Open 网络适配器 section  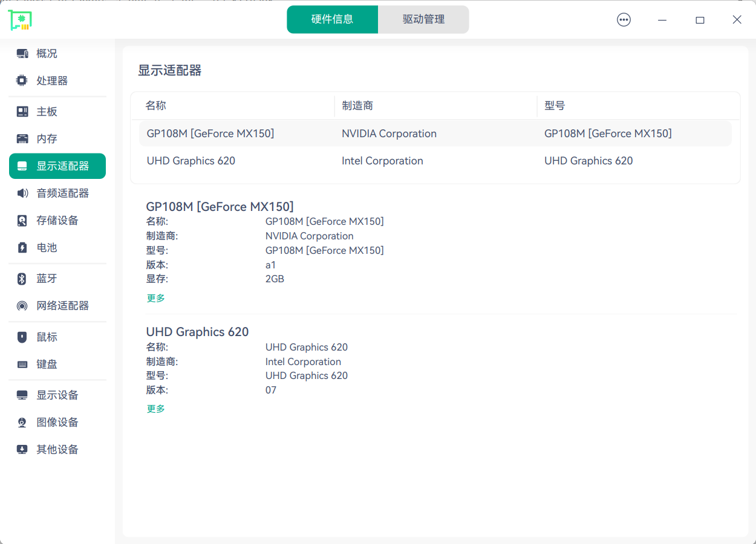point(57,306)
